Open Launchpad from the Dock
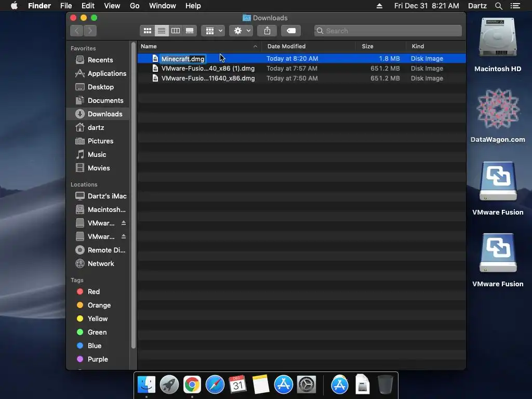This screenshot has width=532, height=399. pyautogui.click(x=169, y=384)
